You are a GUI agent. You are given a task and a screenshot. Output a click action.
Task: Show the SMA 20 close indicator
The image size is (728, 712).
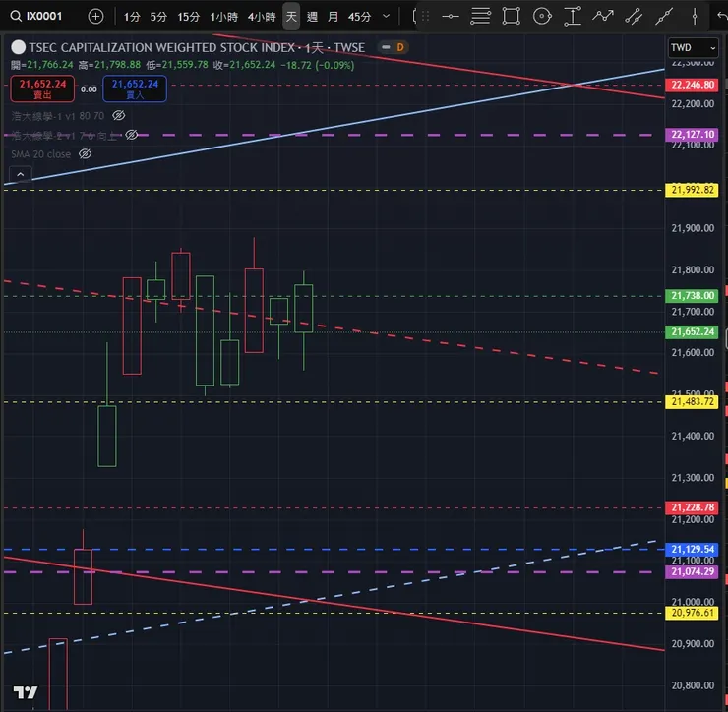(x=85, y=154)
